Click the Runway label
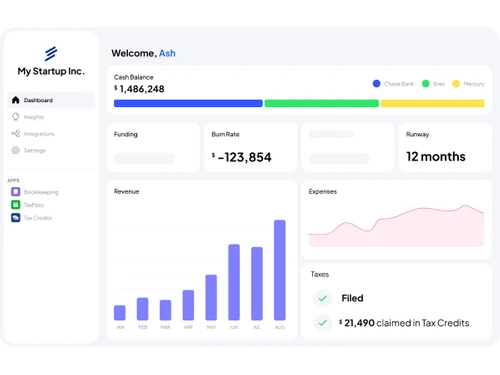Screen dimensions: 500x375 pos(417,134)
